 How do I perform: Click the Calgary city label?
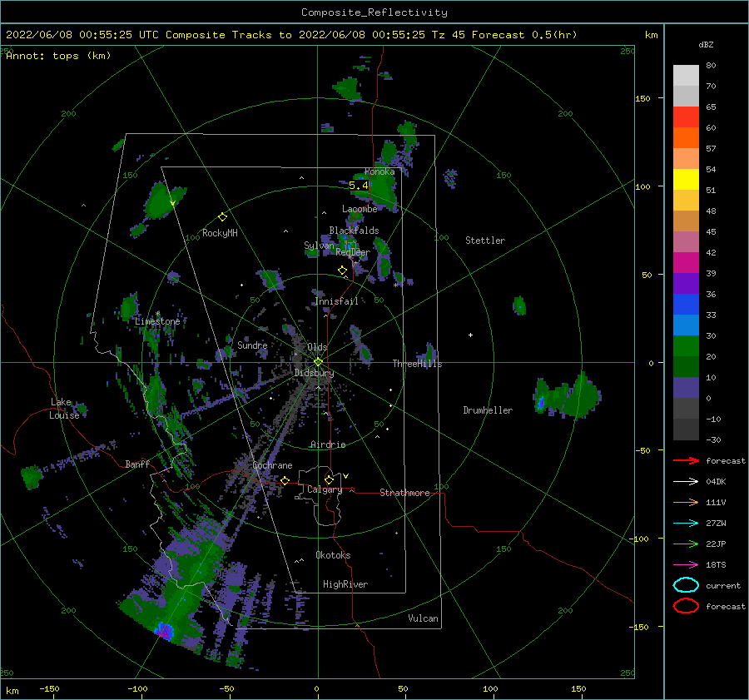pos(325,489)
